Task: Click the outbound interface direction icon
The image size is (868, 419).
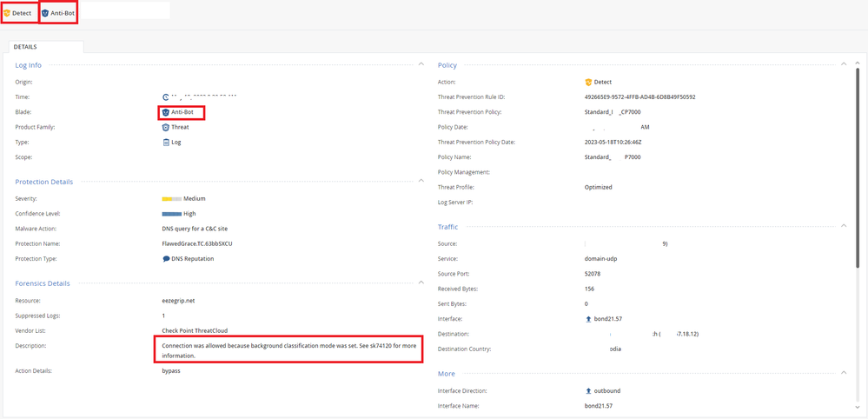Action: click(588, 391)
